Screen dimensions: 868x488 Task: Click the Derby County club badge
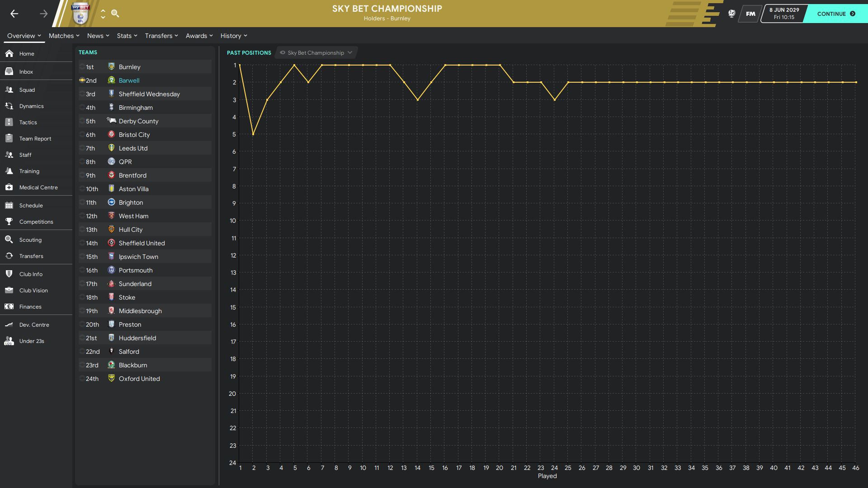[111, 121]
